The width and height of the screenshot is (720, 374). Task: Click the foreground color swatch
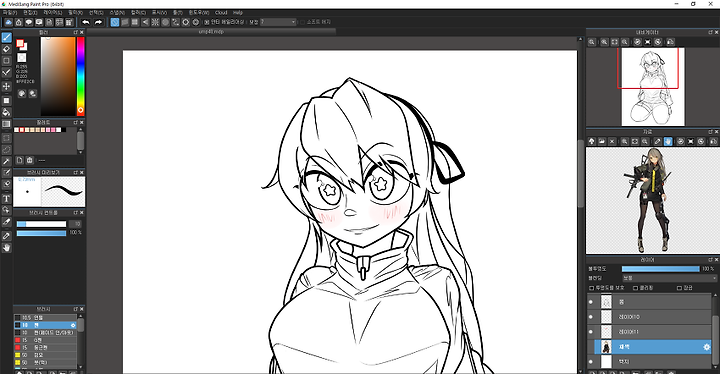pos(20,43)
